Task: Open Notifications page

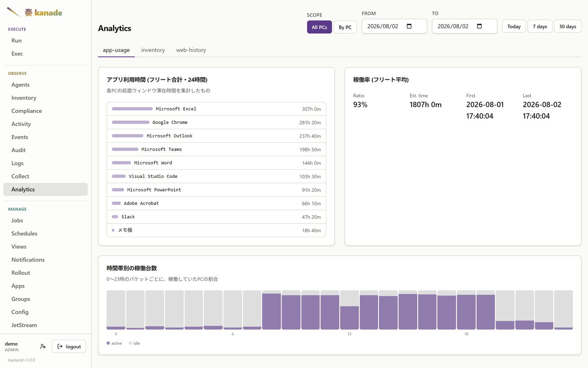Action: [45, 260]
